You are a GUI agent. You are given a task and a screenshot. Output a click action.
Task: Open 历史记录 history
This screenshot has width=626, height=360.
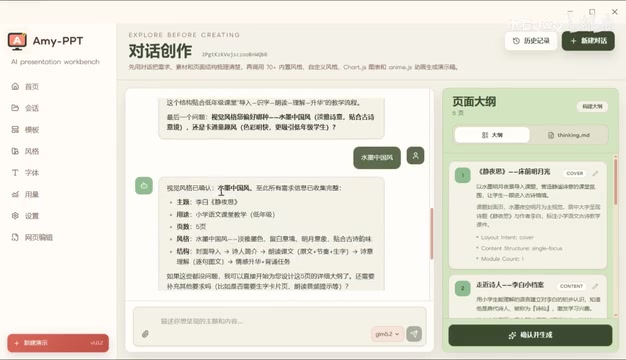coord(531,41)
